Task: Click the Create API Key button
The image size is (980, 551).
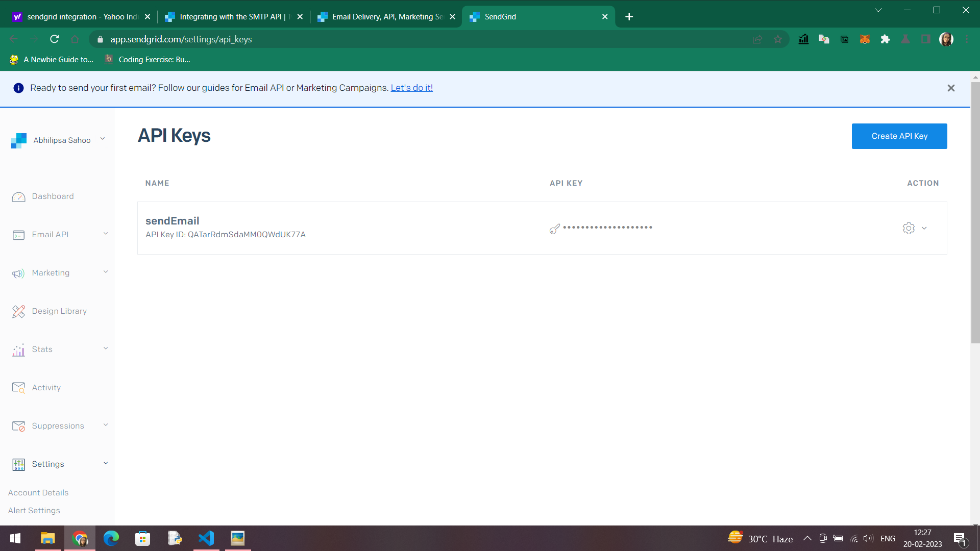Action: click(899, 136)
